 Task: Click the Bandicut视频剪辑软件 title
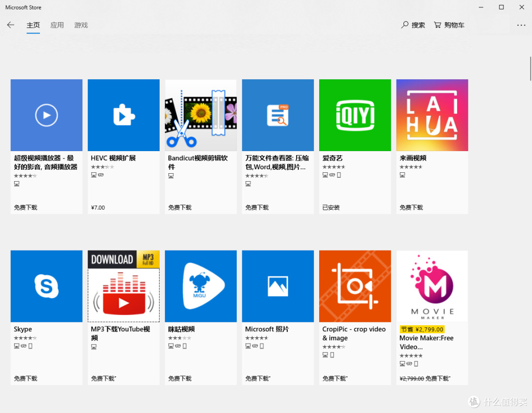tap(198, 162)
